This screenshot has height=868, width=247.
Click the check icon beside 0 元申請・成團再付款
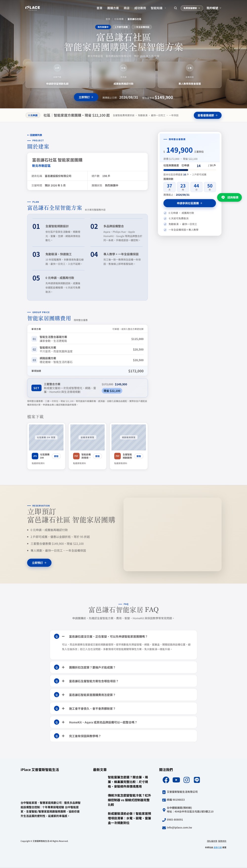click(165, 213)
